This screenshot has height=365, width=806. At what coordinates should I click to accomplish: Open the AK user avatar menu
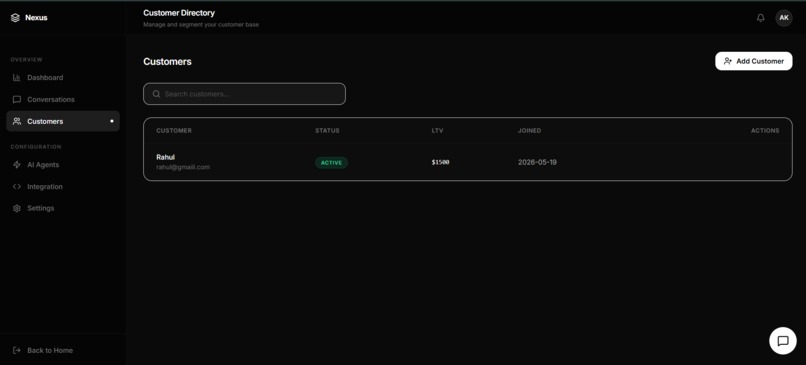pyautogui.click(x=784, y=18)
